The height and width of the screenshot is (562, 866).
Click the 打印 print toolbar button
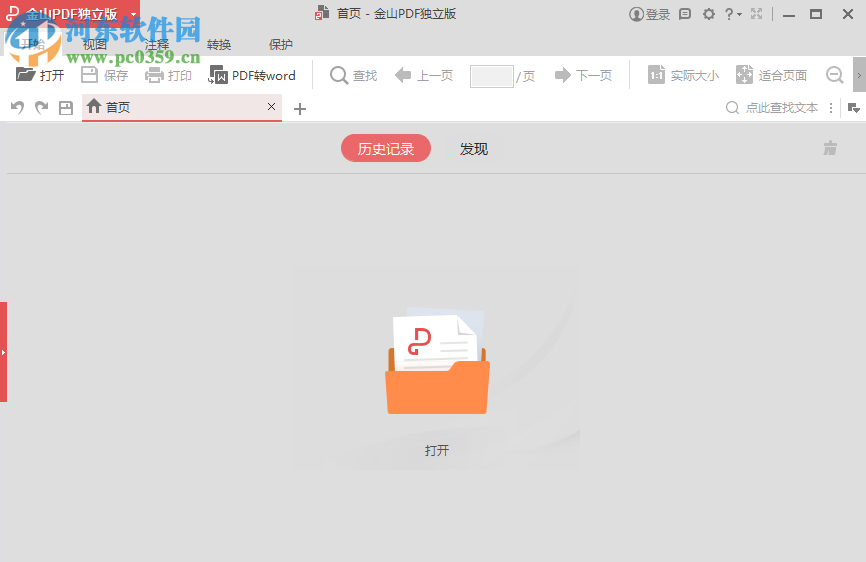(x=168, y=75)
